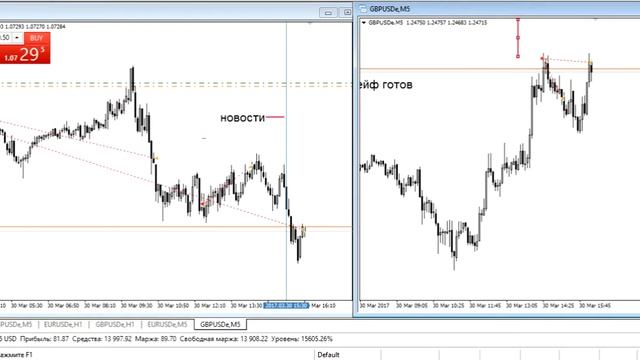Click '30 Mar 14:25' label in GBPUSD chart
The width and height of the screenshot is (640, 360).
558,305
